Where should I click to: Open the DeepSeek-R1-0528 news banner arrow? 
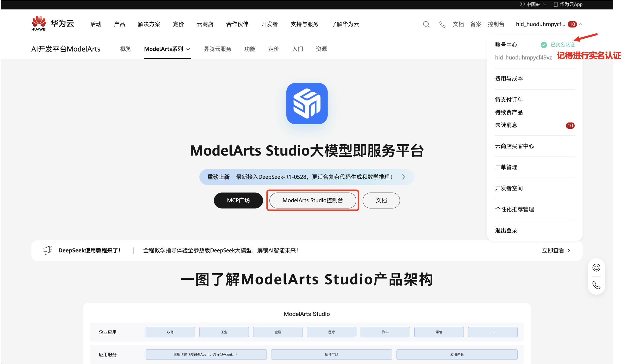pyautogui.click(x=403, y=177)
